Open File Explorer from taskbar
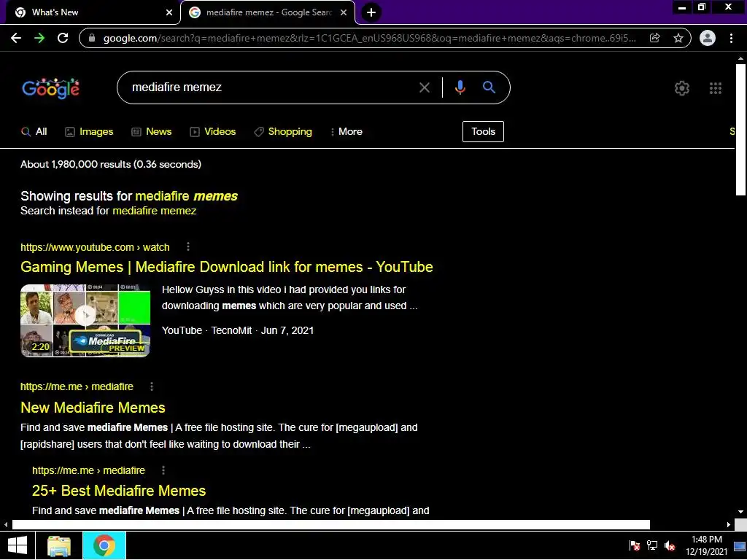 pyautogui.click(x=59, y=545)
